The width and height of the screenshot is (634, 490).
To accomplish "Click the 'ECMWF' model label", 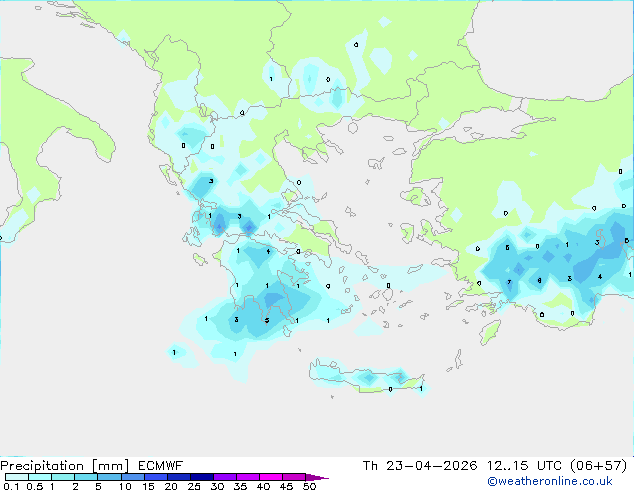I will pyautogui.click(x=161, y=466).
